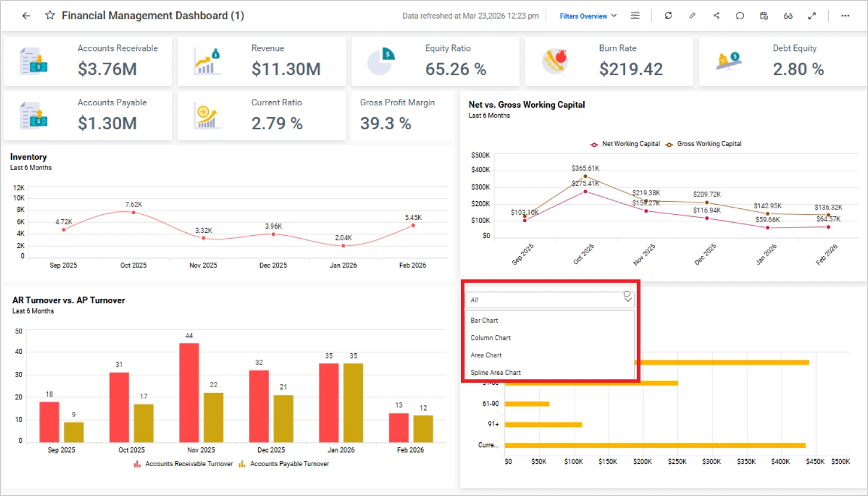Click the $365.61K gross working capital point
The image size is (868, 496).
pyautogui.click(x=585, y=176)
